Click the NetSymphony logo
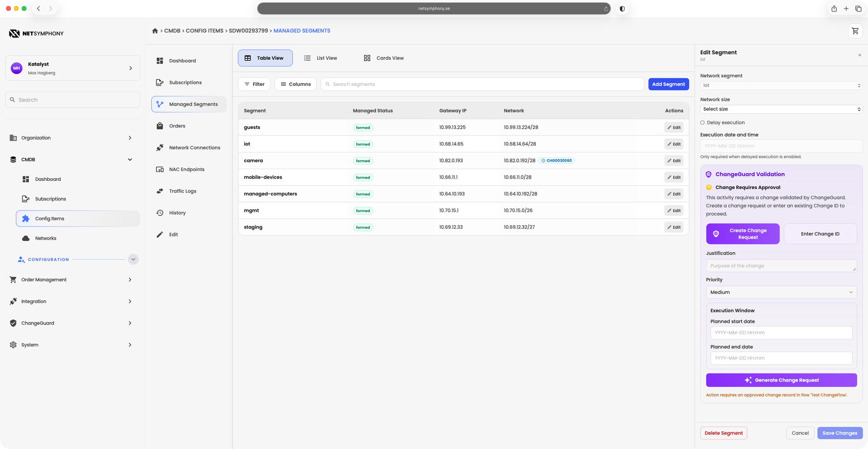Image resolution: width=868 pixels, height=449 pixels. tap(36, 33)
